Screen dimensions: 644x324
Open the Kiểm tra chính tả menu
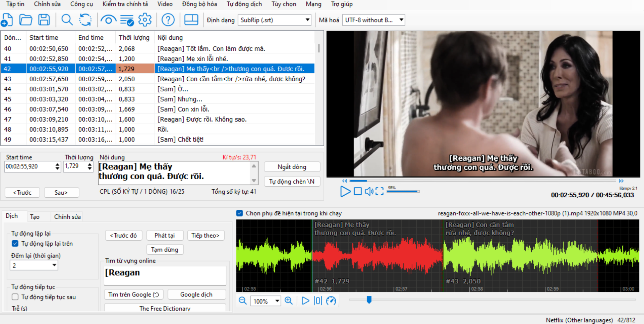[x=125, y=4]
